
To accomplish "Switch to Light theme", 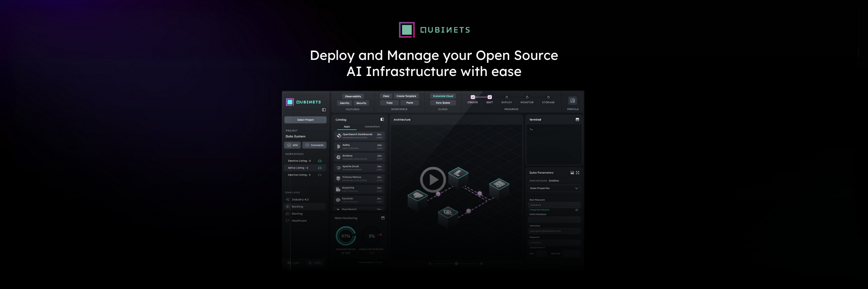I will click(x=293, y=263).
